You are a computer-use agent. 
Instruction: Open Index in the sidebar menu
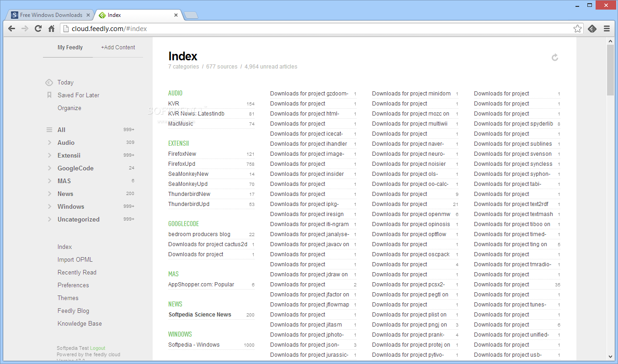coord(64,247)
